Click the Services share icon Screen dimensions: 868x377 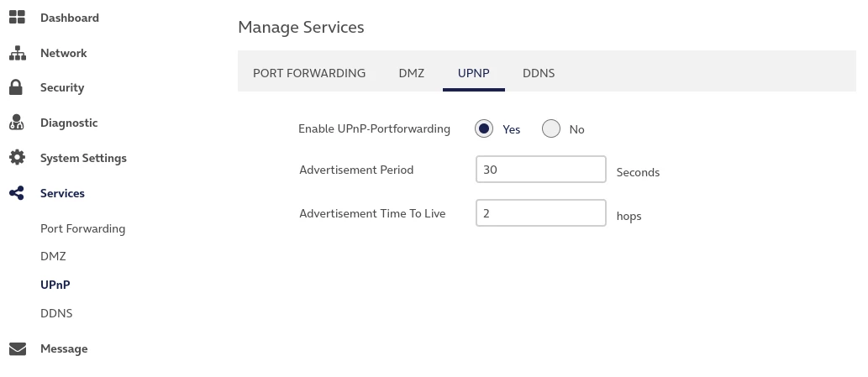(x=17, y=193)
